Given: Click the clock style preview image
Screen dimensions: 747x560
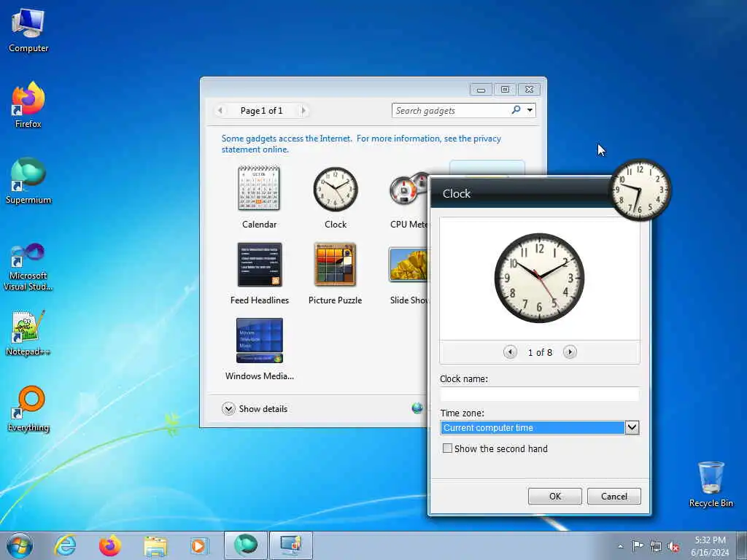Looking at the screenshot, I should click(539, 278).
